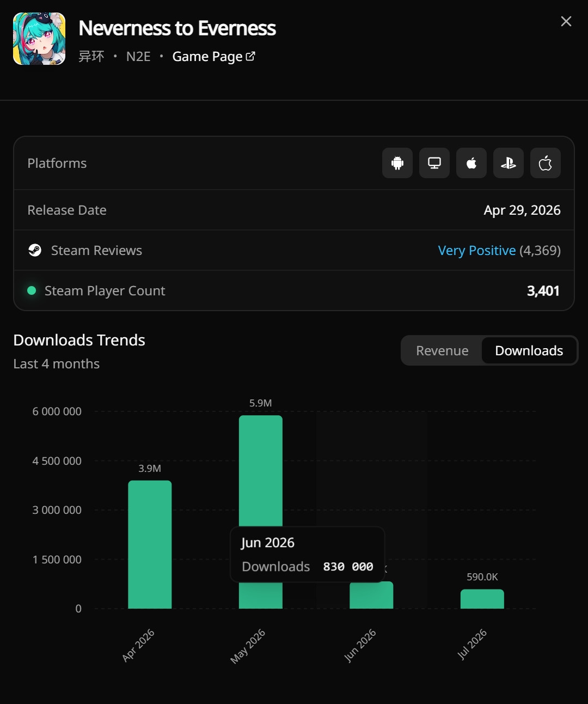
Task: Click the PlayStation platform icon
Action: point(509,163)
